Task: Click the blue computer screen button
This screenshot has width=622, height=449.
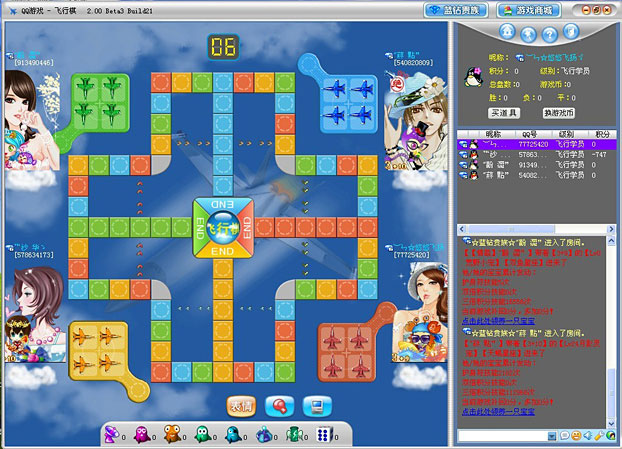Action: (x=319, y=406)
